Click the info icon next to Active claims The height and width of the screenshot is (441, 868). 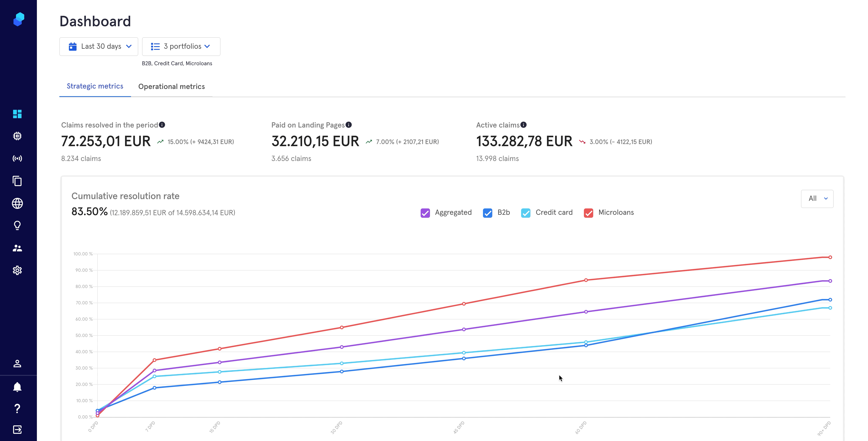click(x=523, y=125)
